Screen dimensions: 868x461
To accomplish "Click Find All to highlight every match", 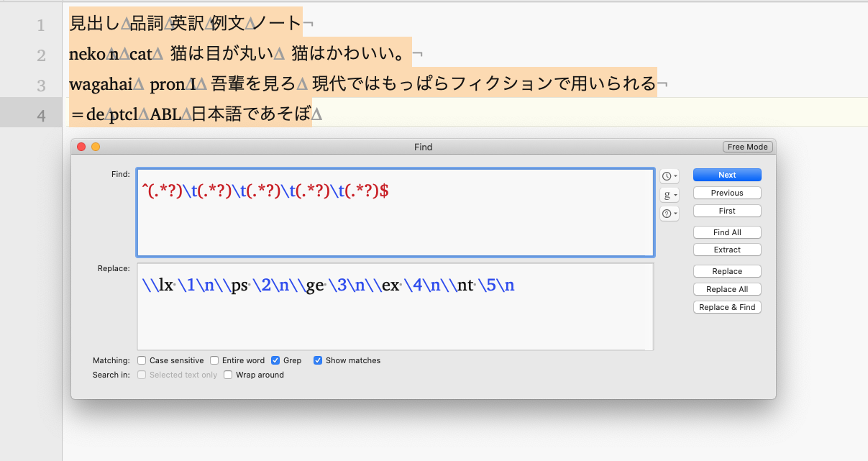I will [726, 232].
